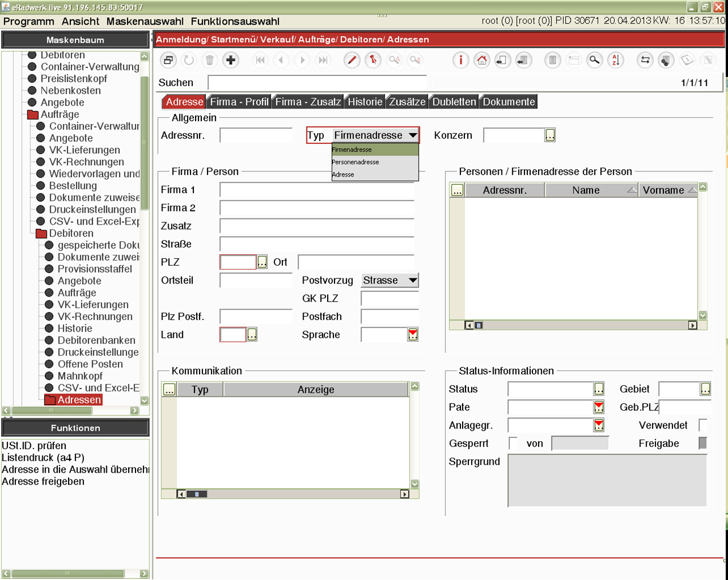Click USt.ID. prüfen function
This screenshot has width=728, height=580.
tap(34, 446)
